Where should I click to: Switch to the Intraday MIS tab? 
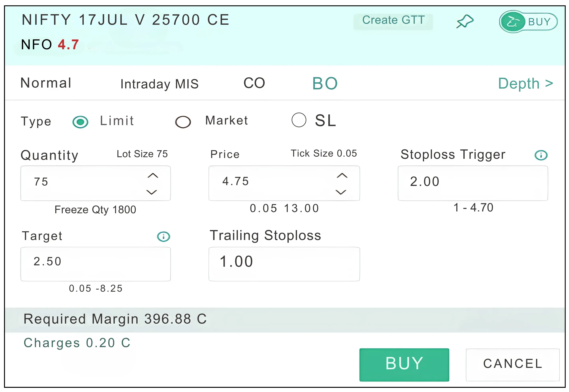159,84
